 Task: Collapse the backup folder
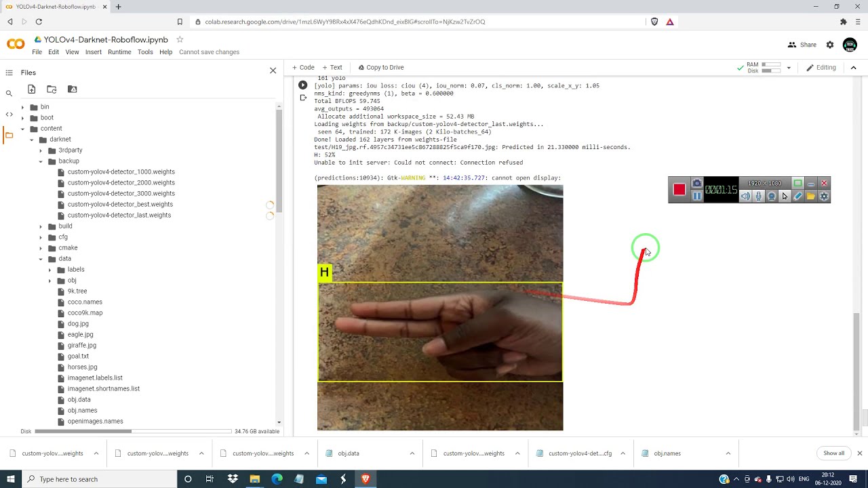[x=41, y=161]
